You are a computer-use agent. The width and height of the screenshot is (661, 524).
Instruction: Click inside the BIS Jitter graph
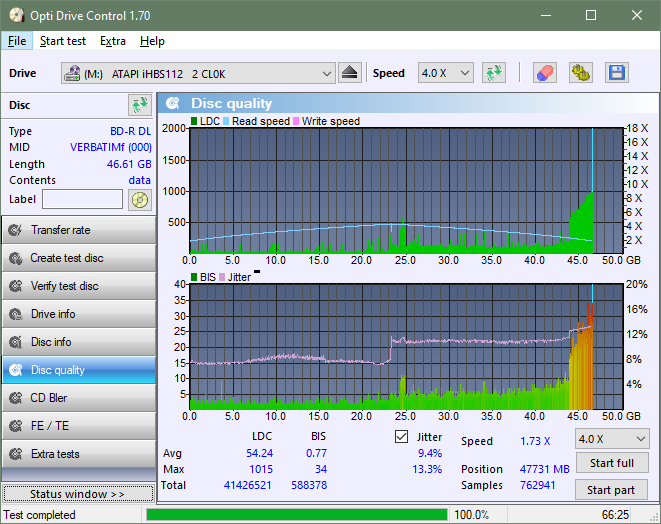pos(406,347)
